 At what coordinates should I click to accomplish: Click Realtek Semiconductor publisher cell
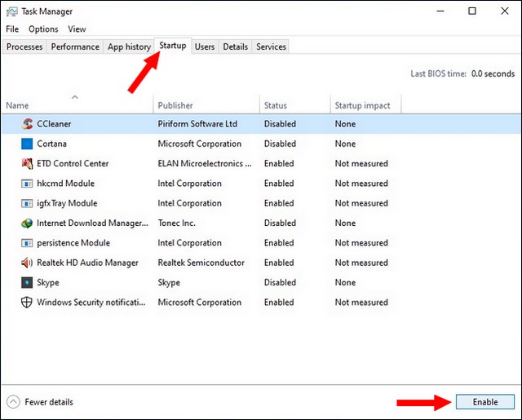(x=201, y=263)
